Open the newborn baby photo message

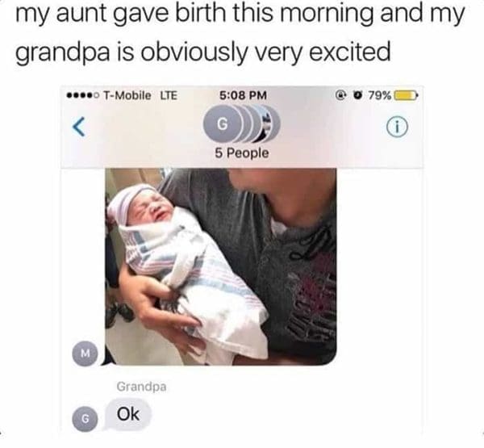click(221, 266)
